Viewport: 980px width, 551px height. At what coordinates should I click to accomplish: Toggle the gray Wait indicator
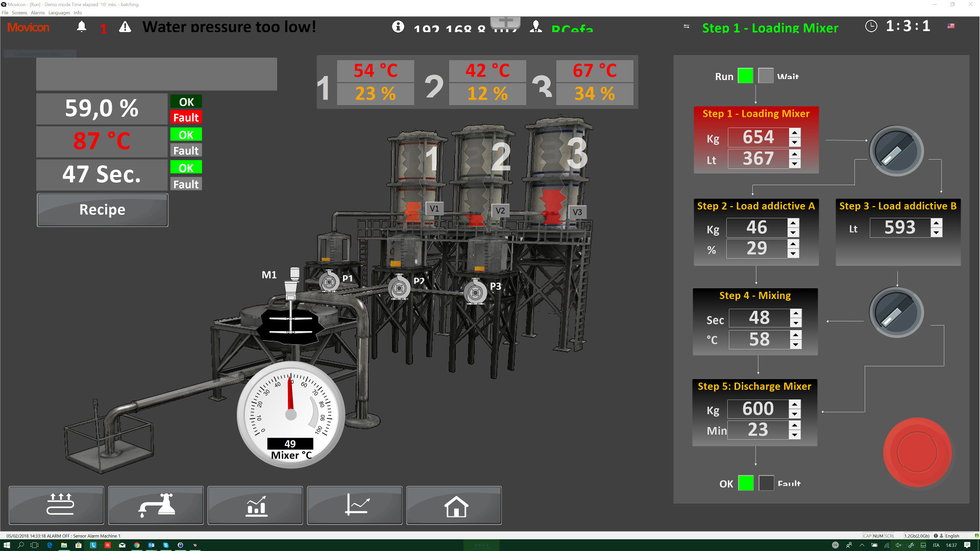(x=766, y=76)
